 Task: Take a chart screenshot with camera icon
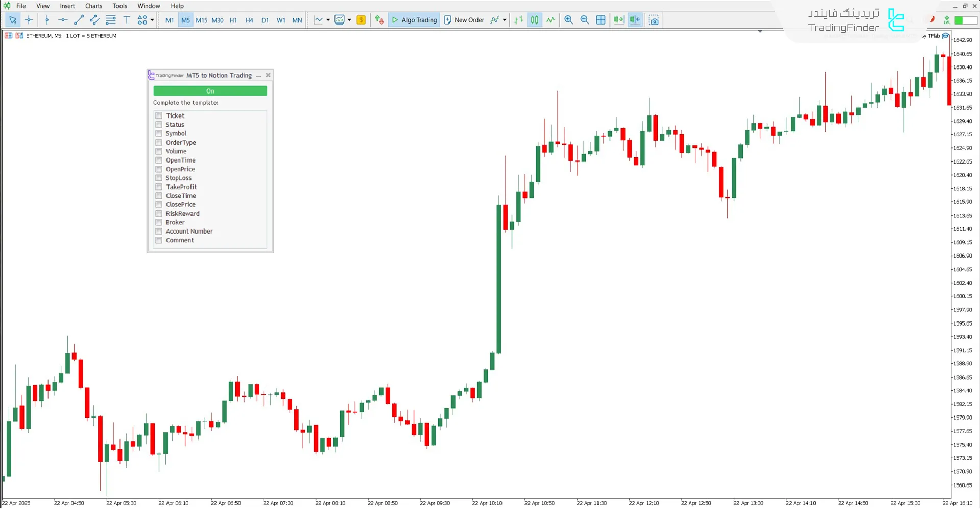coord(654,20)
